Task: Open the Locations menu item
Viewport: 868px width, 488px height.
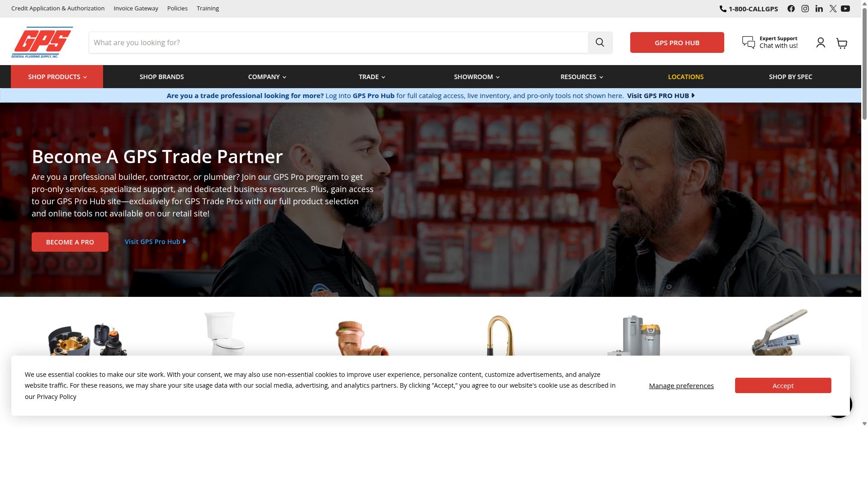Action: coord(686,77)
